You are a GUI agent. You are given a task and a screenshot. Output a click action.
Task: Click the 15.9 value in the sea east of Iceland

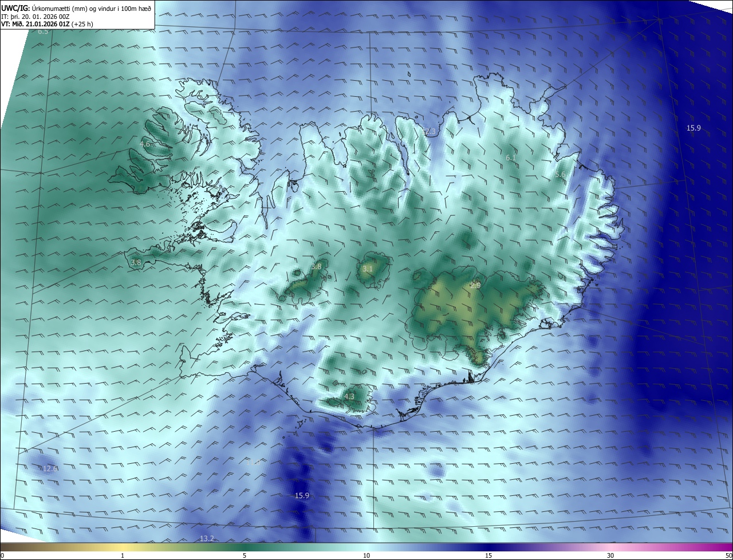693,128
